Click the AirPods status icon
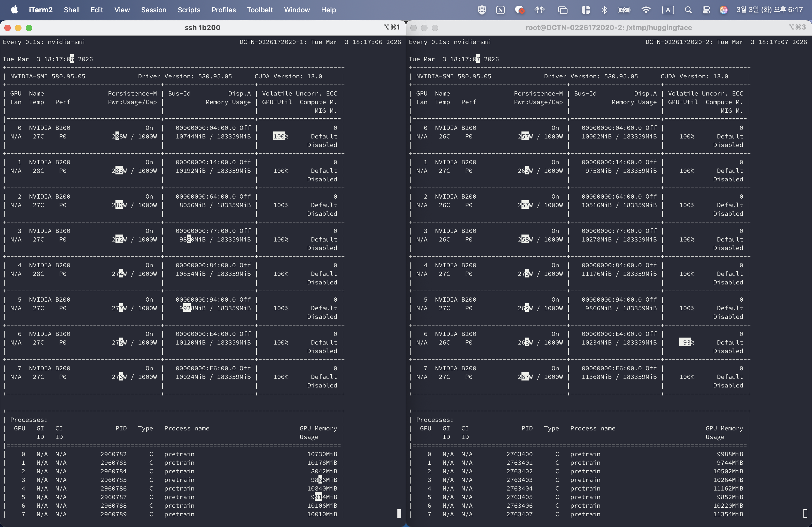This screenshot has height=527, width=812. (x=539, y=10)
